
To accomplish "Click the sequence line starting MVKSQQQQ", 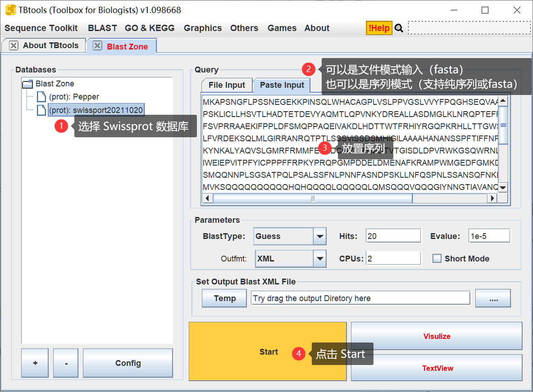I will [350, 187].
